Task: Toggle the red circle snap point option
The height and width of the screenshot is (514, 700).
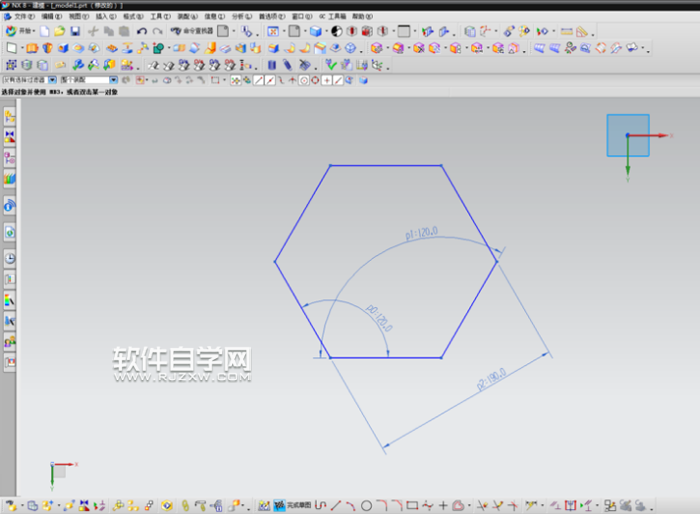Action: pyautogui.click(x=303, y=79)
